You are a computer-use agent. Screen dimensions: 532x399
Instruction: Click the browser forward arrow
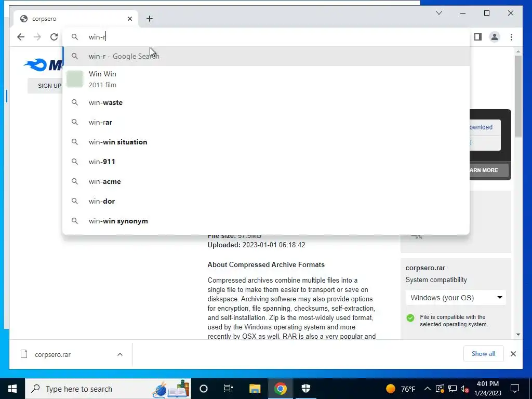(x=37, y=37)
